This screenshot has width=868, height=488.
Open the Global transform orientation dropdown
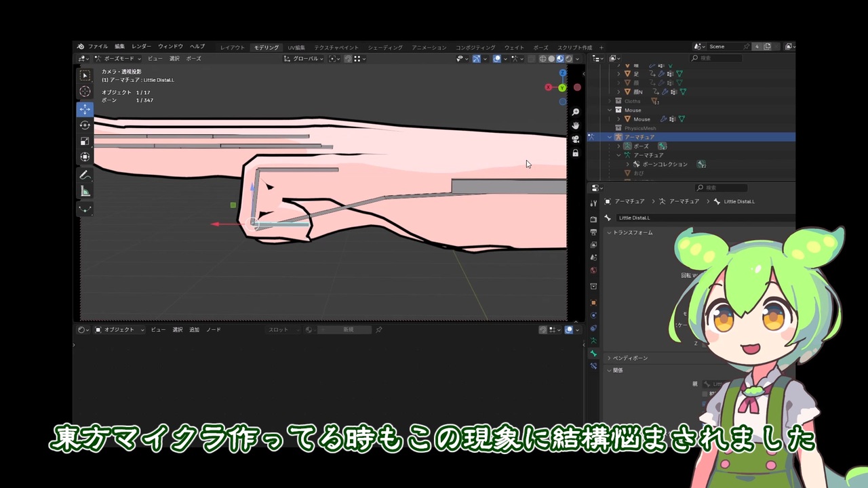[x=303, y=59]
